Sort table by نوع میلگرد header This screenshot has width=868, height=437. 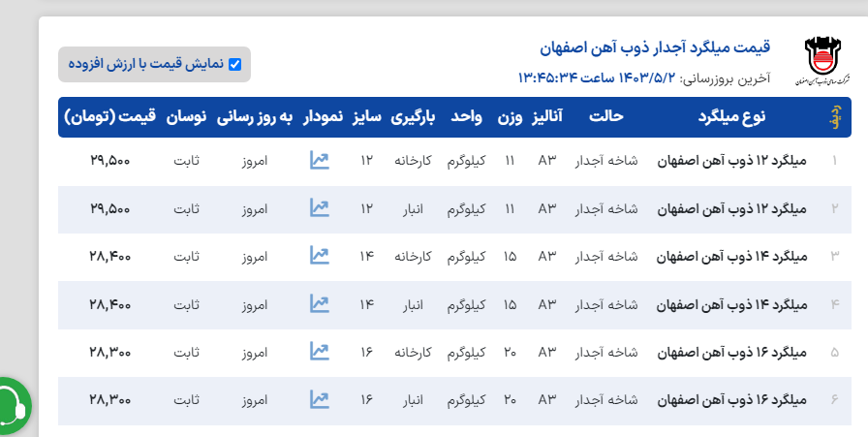(731, 117)
